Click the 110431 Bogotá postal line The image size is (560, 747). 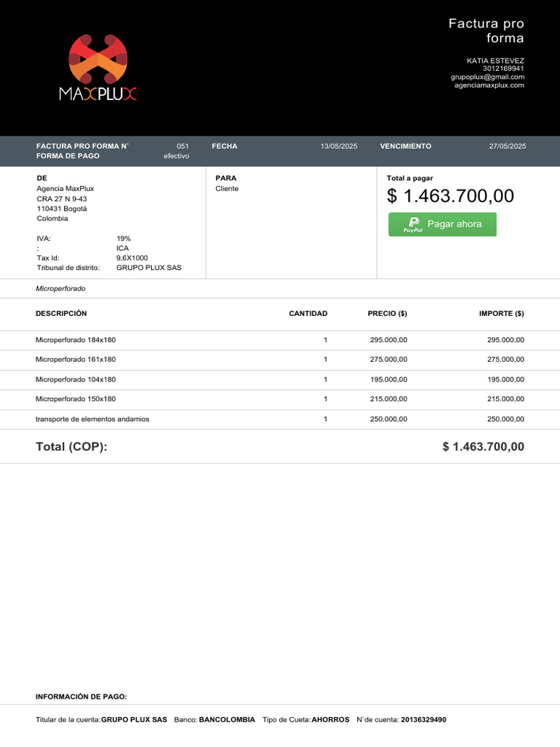click(x=62, y=209)
